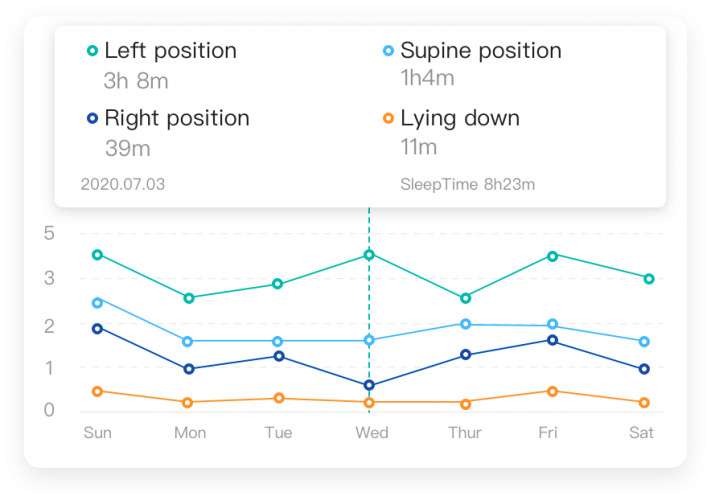Select Wednesday's Left position data point
Image resolution: width=711 pixels, height=500 pixels.
369,255
